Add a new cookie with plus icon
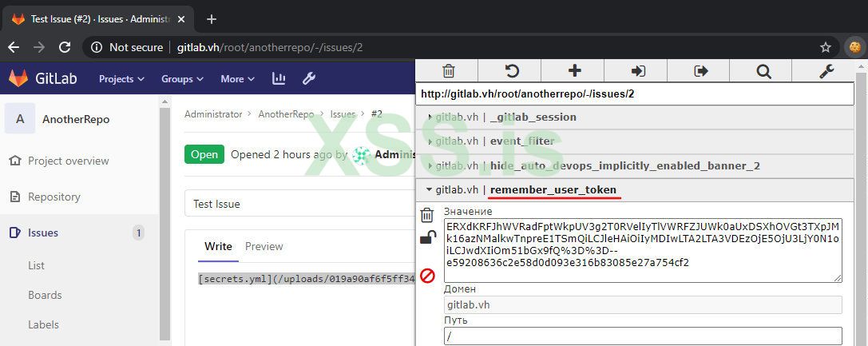This screenshot has width=868, height=346. (x=575, y=71)
